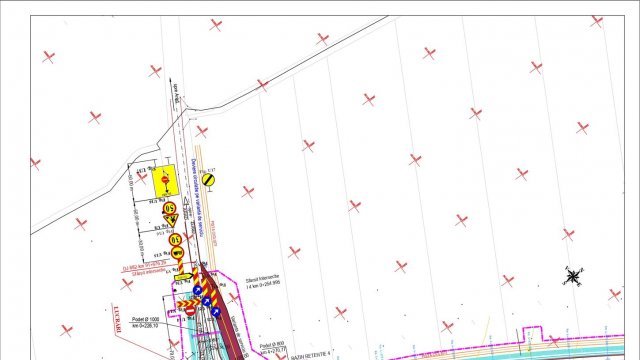Image resolution: width=640 pixels, height=360 pixels.
Task: Select the red DJ 682 km annotation
Action: tap(145, 267)
